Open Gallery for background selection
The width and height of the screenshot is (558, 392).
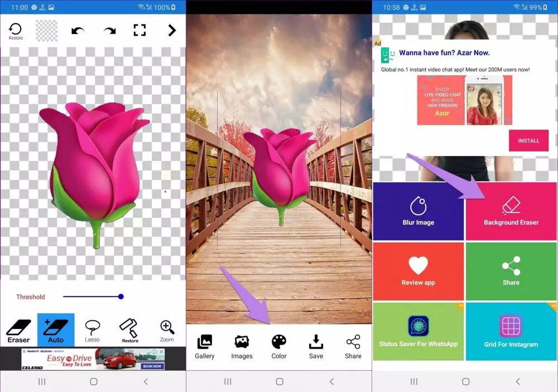tap(205, 346)
